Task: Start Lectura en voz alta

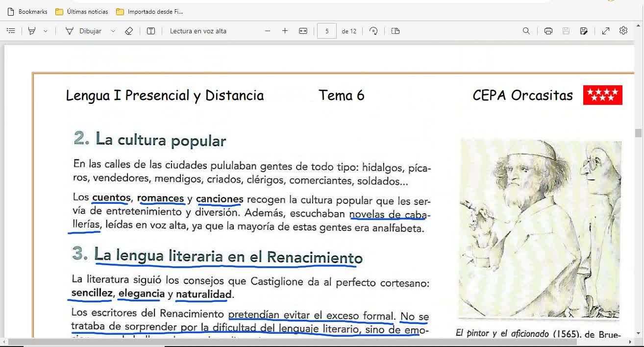Action: pyautogui.click(x=198, y=31)
